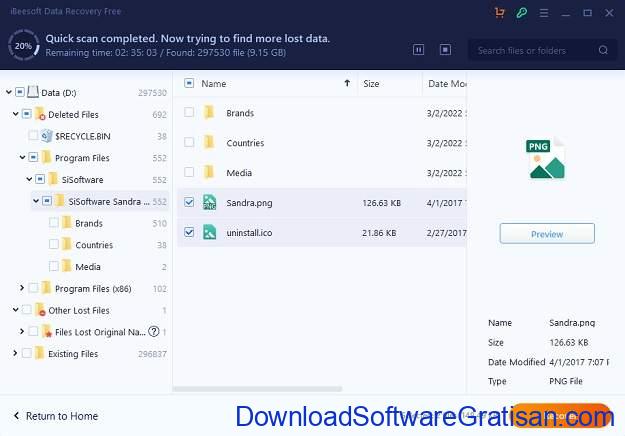Click the Sandra.png file icon
This screenshot has height=436, width=625.
[x=209, y=202]
